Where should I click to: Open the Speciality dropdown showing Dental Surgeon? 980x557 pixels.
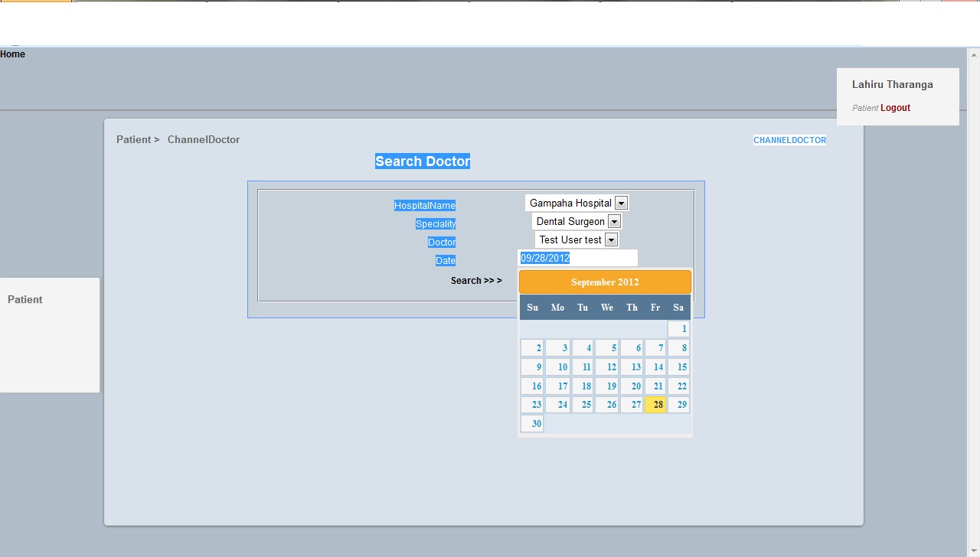click(613, 221)
